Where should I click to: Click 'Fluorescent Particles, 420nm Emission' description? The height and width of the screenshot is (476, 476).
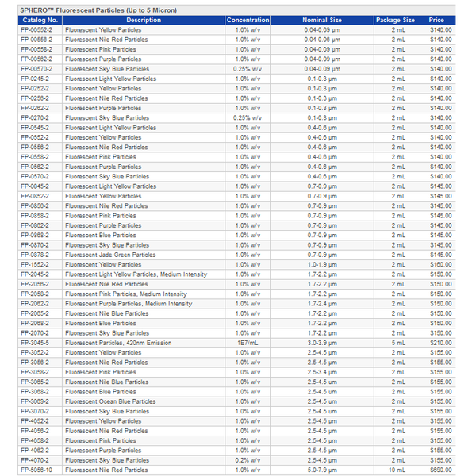(x=118, y=343)
